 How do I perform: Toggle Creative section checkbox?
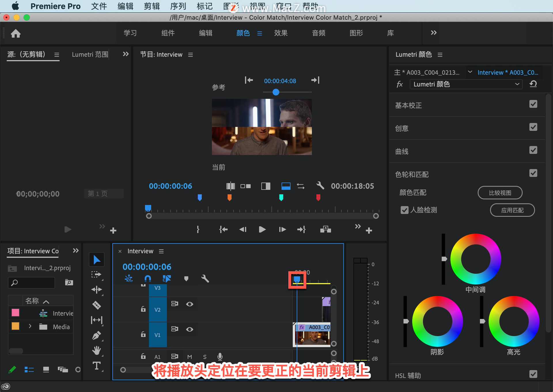[533, 127]
